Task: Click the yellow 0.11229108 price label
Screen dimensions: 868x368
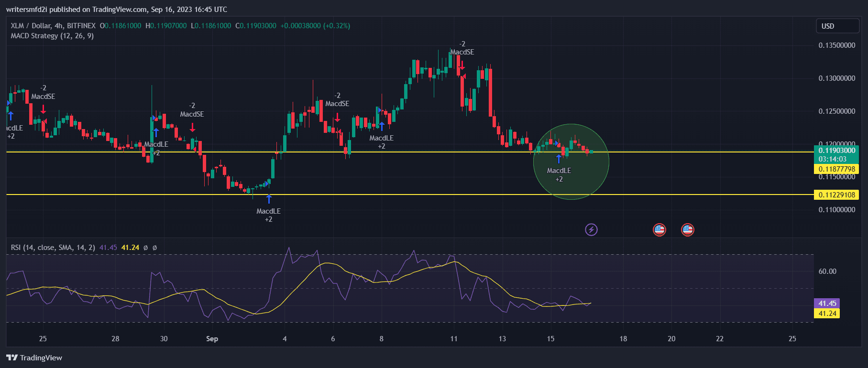Action: click(x=836, y=195)
